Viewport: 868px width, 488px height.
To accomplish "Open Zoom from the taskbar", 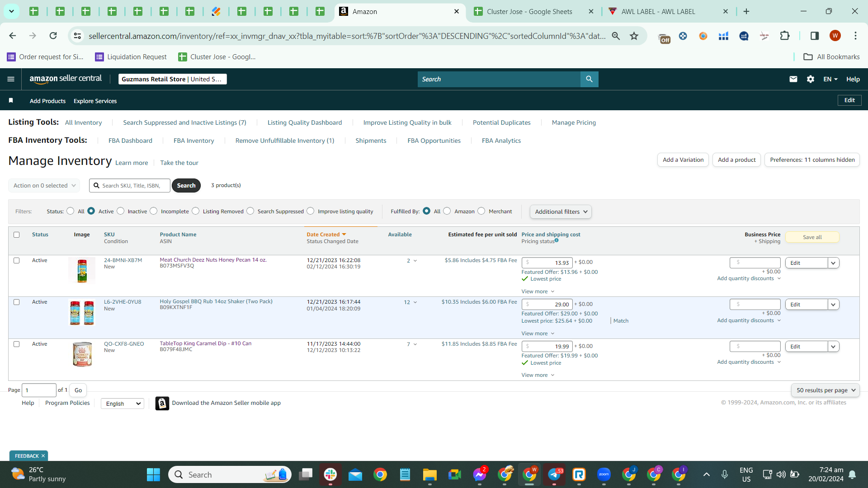I will tap(604, 474).
